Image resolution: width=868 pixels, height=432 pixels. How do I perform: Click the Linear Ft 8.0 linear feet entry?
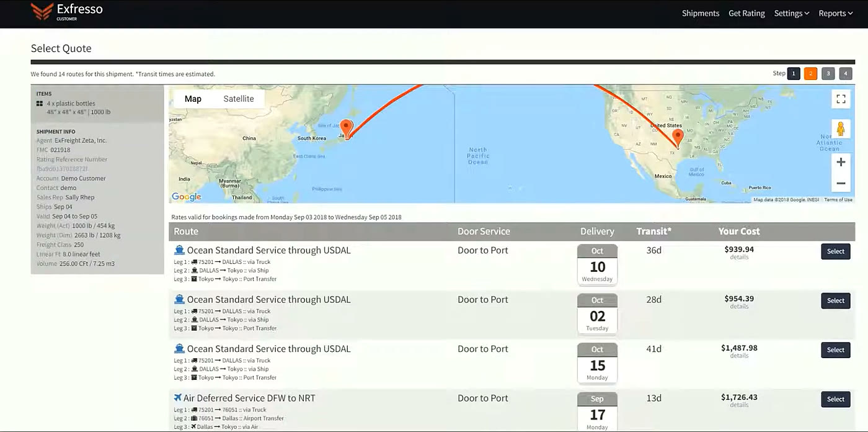point(68,254)
